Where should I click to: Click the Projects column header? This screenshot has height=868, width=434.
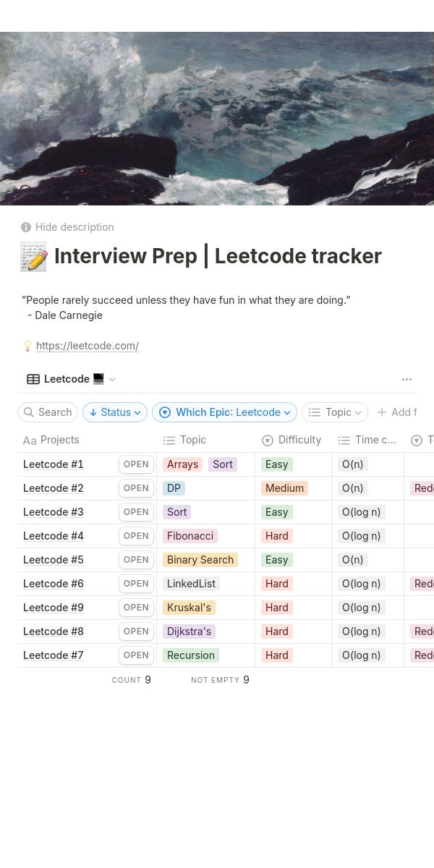[59, 440]
